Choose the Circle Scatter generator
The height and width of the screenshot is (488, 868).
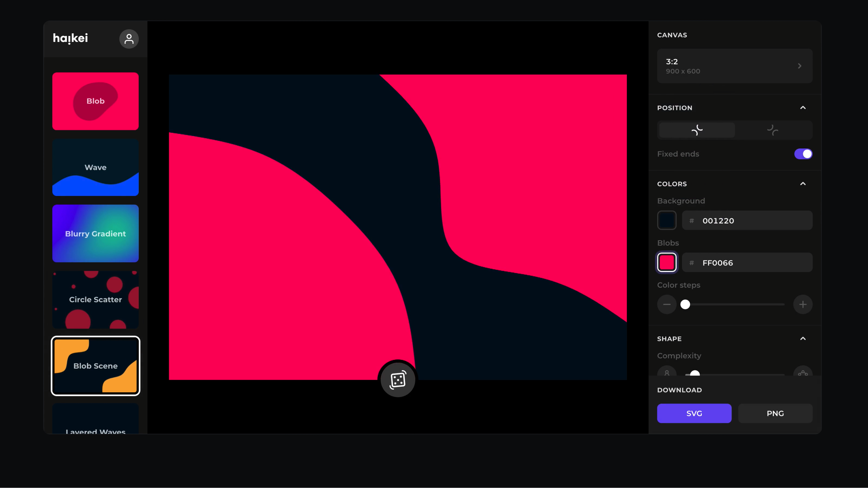pyautogui.click(x=95, y=300)
